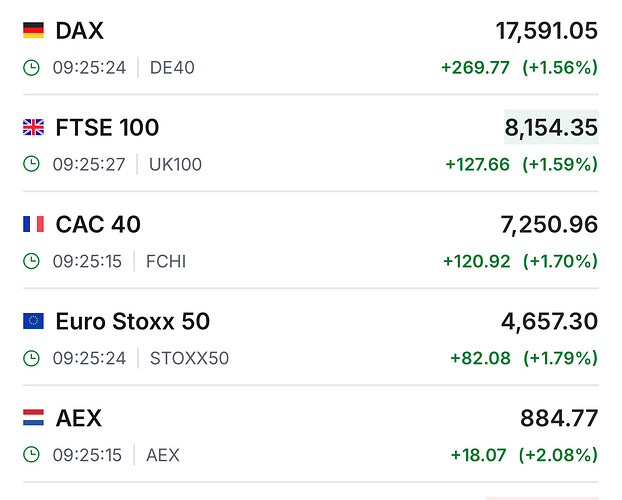The image size is (622, 500).
Task: Click the clock icon in the DAX row
Action: click(x=32, y=68)
